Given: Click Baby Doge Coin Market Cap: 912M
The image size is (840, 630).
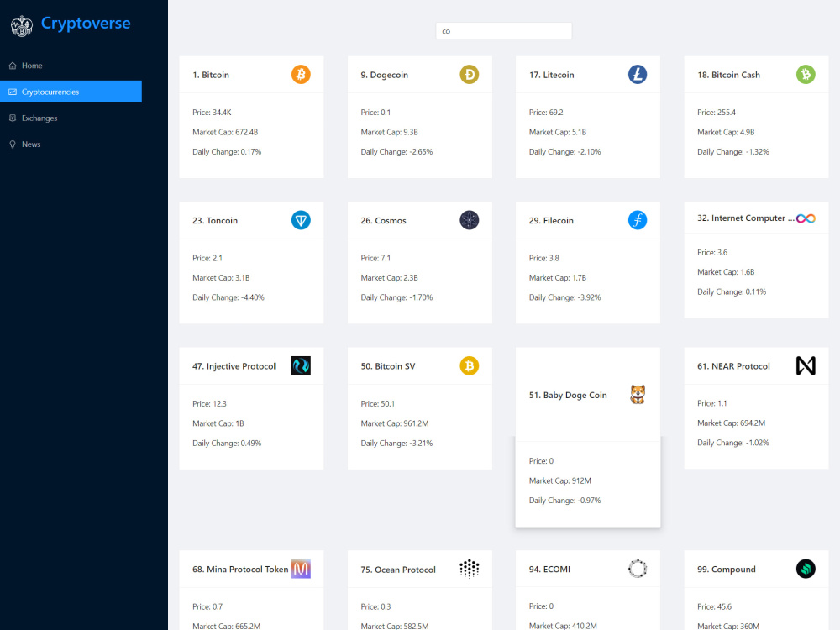Looking at the screenshot, I should [559, 481].
